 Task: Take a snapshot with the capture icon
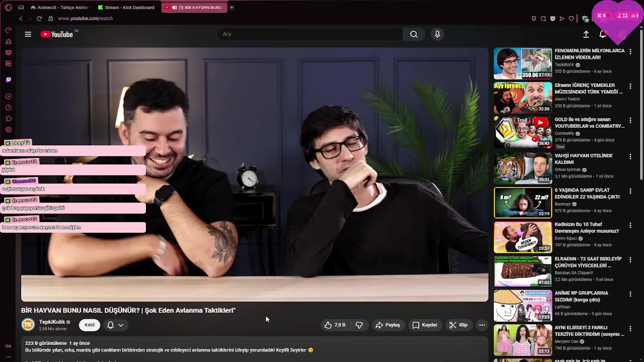pyautogui.click(x=543, y=19)
